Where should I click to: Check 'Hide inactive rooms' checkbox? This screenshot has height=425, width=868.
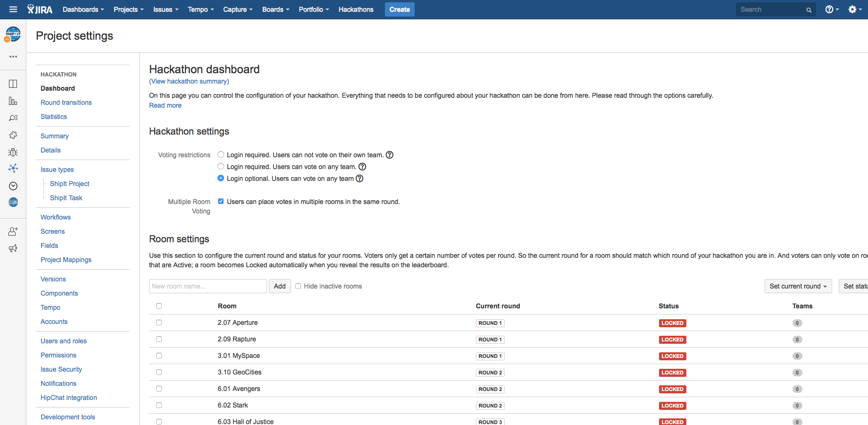tap(298, 286)
